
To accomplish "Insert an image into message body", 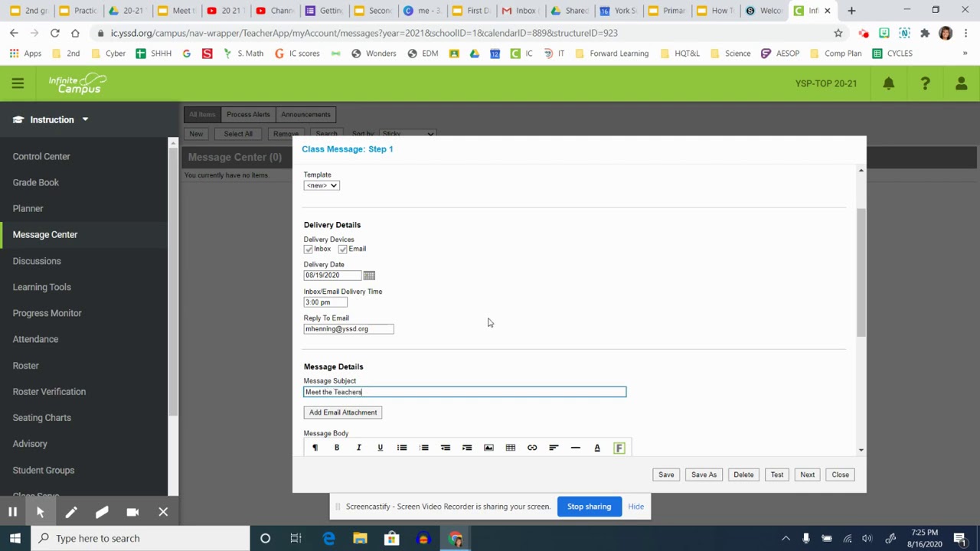I will pos(488,448).
